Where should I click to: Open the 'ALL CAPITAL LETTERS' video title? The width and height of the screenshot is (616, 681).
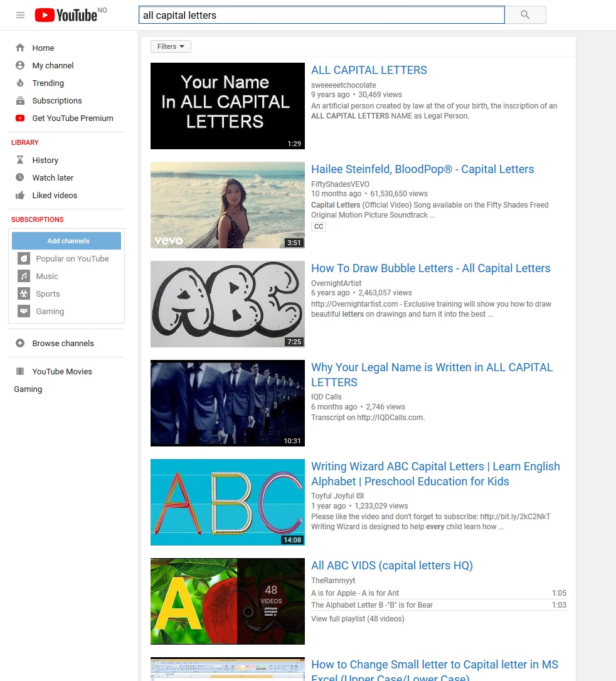(369, 70)
